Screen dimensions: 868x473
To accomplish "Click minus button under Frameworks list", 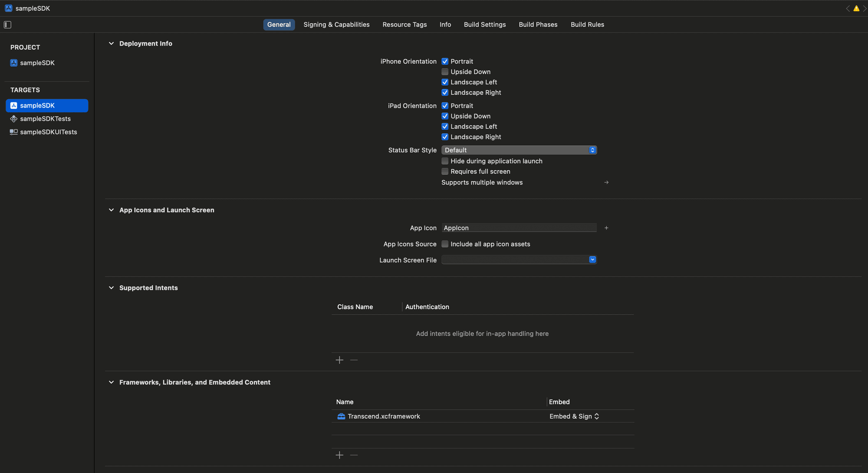I will tap(354, 455).
